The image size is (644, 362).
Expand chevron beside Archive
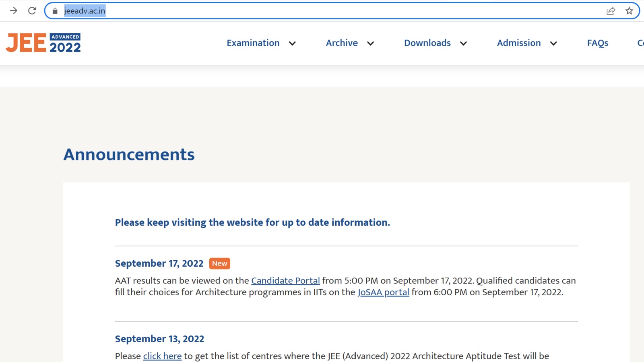[x=370, y=43]
